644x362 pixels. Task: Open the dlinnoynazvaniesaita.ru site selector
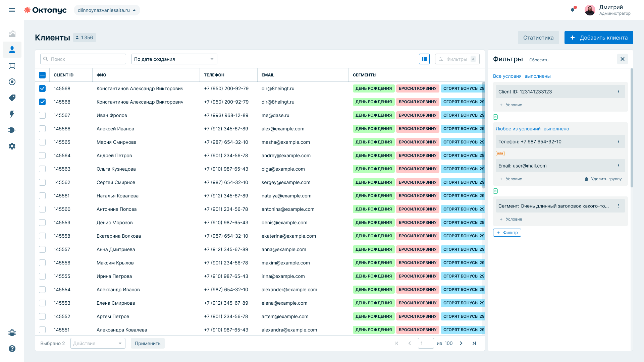(107, 10)
